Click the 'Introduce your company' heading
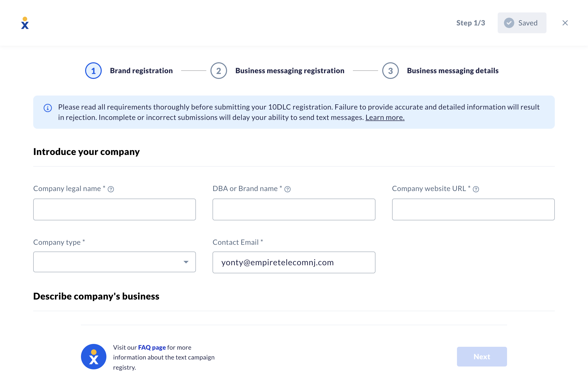This screenshot has width=588, height=380. (86, 152)
